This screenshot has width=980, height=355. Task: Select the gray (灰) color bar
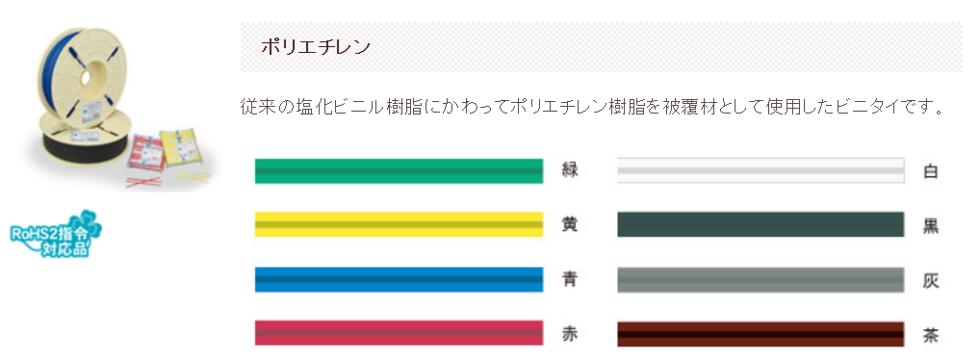[761, 279]
